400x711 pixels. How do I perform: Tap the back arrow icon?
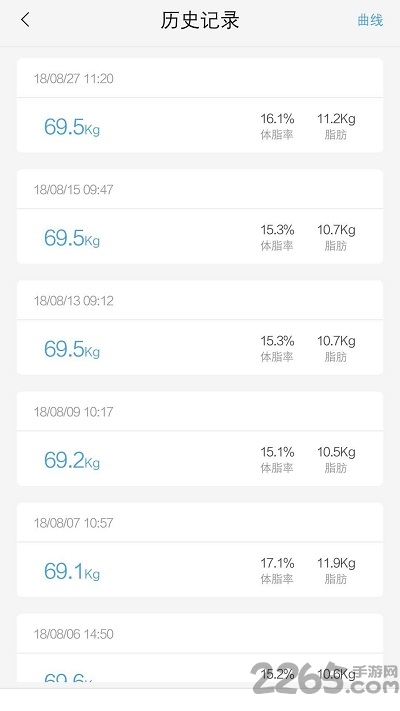pos(25,19)
